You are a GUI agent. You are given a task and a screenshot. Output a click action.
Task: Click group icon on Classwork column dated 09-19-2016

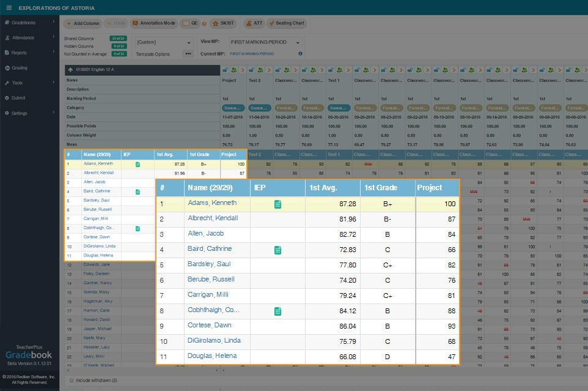(x=445, y=70)
